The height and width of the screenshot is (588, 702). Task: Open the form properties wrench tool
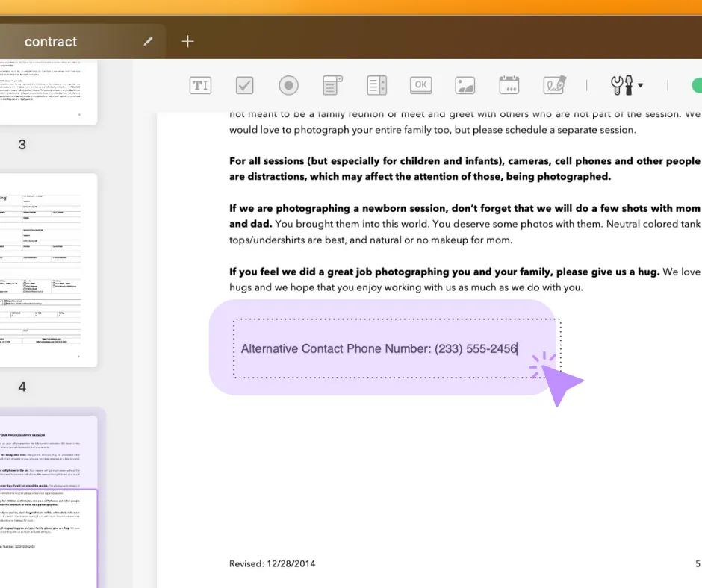[x=621, y=85]
